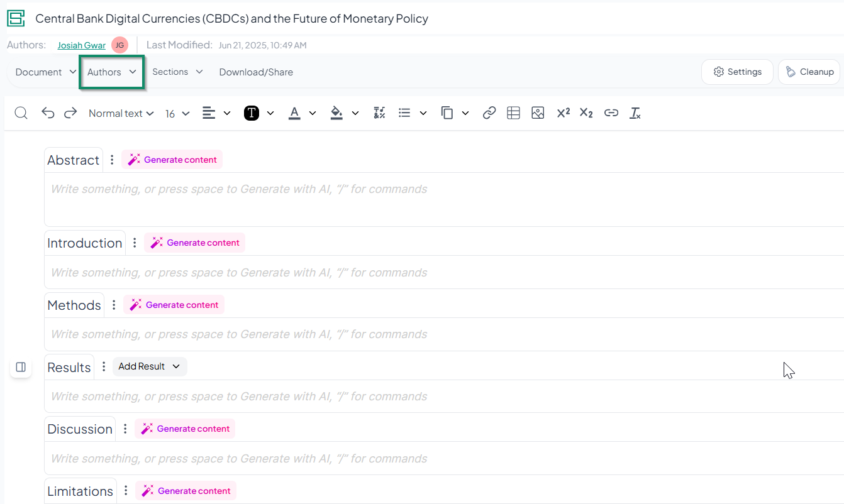This screenshot has height=504, width=844.
Task: Expand the font size 16 dropdown
Action: [x=177, y=113]
